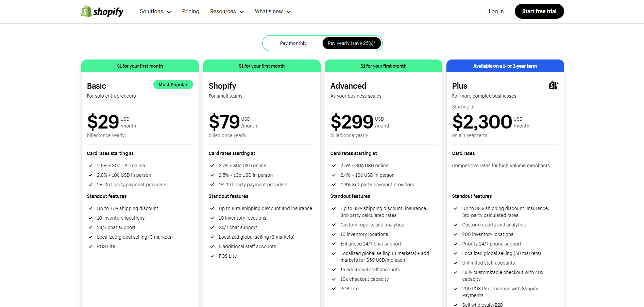Click the Advanced plan title
The height and width of the screenshot is (307, 644).
(348, 86)
